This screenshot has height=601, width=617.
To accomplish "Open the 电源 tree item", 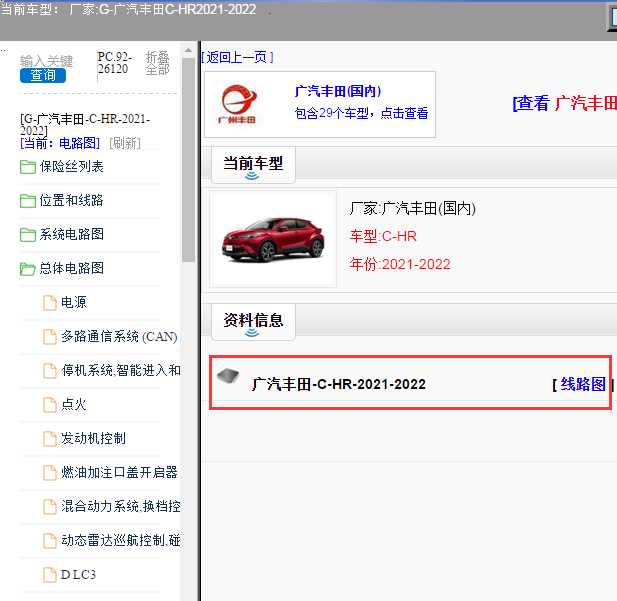I will pyautogui.click(x=74, y=303).
